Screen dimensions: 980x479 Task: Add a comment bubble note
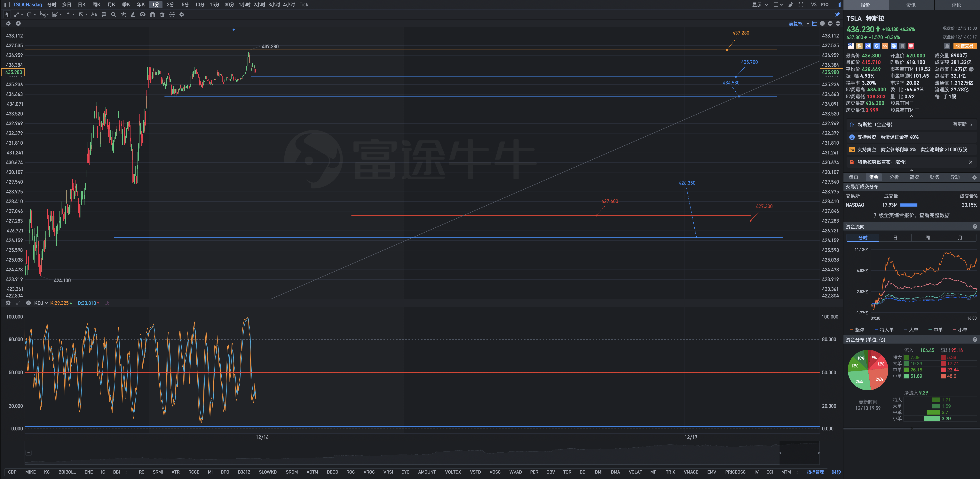point(103,14)
